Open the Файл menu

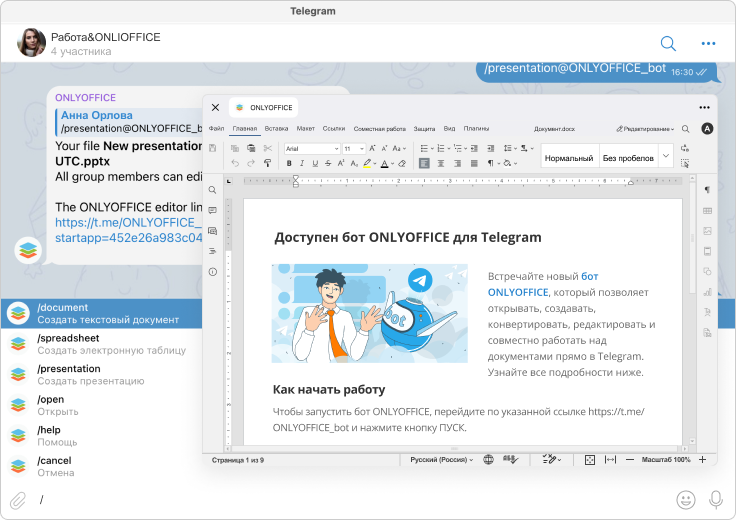point(216,129)
